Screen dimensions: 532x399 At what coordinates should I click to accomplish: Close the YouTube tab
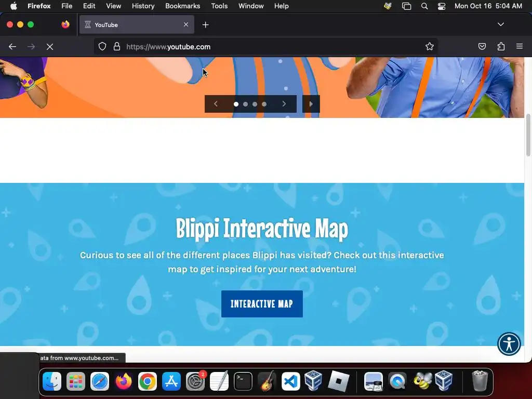(186, 24)
